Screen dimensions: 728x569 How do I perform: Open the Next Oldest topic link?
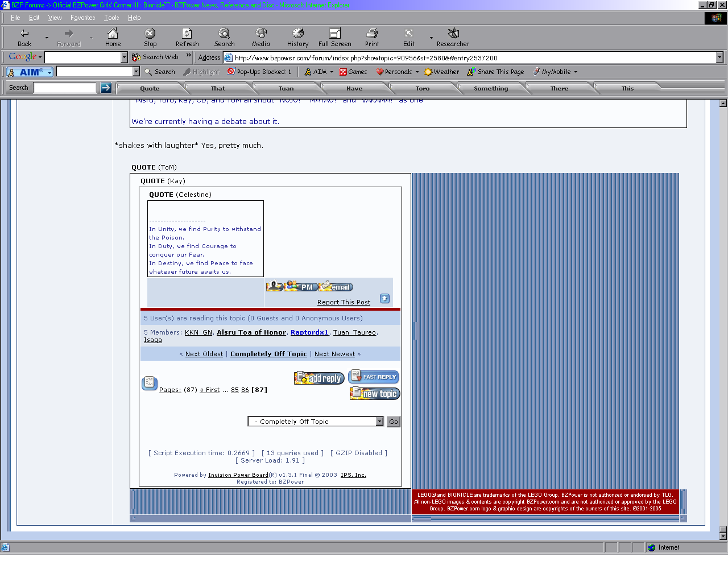(x=204, y=354)
